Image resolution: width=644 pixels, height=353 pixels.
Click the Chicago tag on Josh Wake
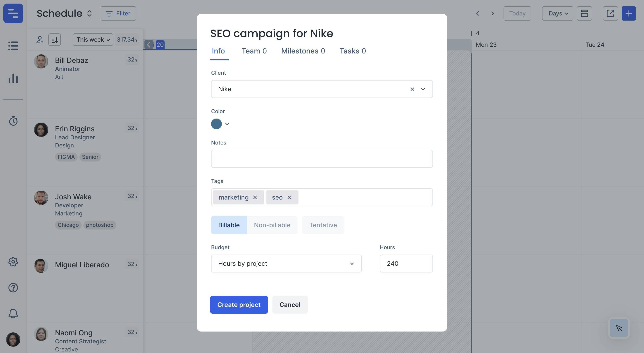(68, 225)
